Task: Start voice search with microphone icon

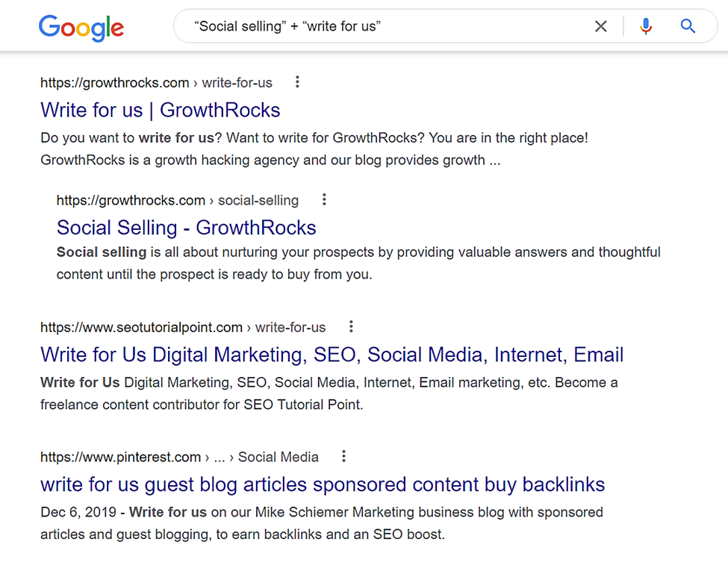Action: tap(645, 26)
